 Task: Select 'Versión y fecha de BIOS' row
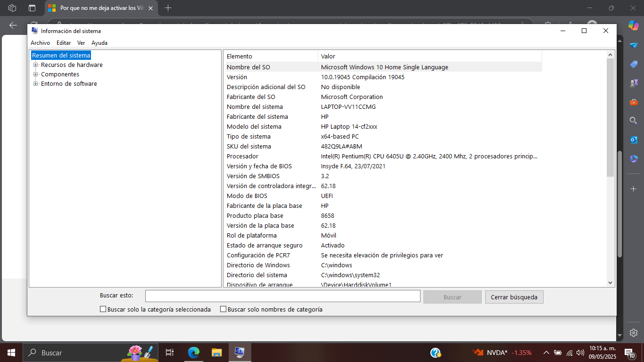coord(384,166)
